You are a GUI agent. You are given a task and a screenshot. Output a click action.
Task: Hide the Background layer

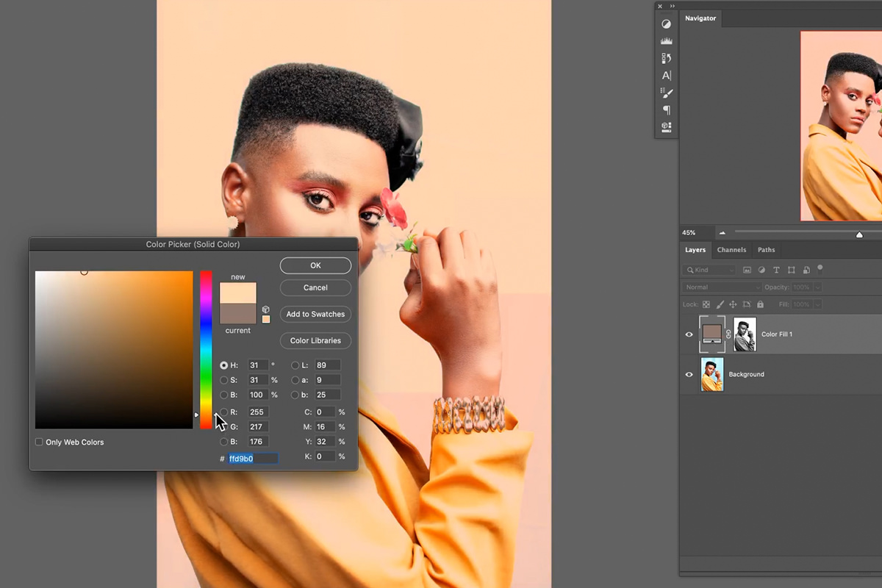coord(689,374)
